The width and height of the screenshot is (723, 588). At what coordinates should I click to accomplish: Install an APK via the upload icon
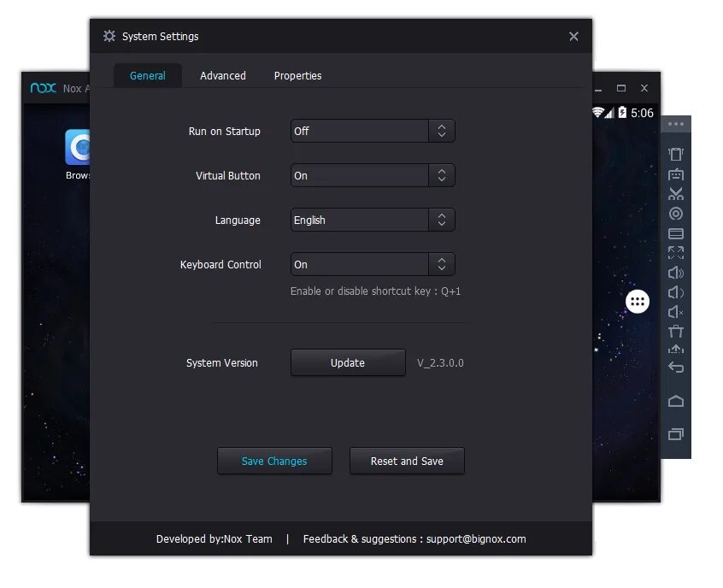pos(675,350)
